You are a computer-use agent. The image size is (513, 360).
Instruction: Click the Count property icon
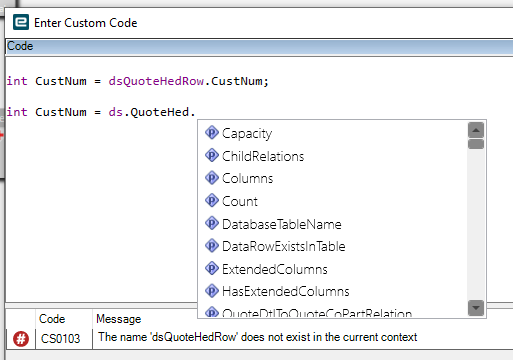(212, 200)
